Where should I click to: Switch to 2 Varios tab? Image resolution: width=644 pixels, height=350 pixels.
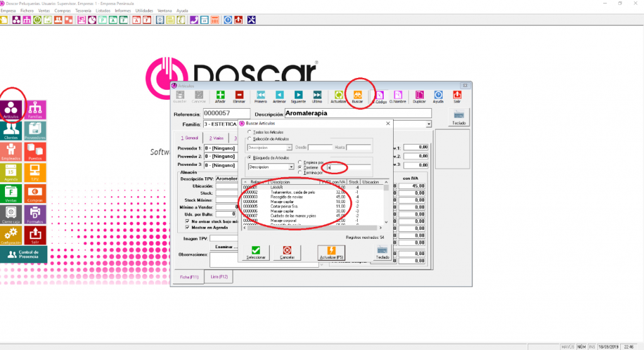click(216, 138)
